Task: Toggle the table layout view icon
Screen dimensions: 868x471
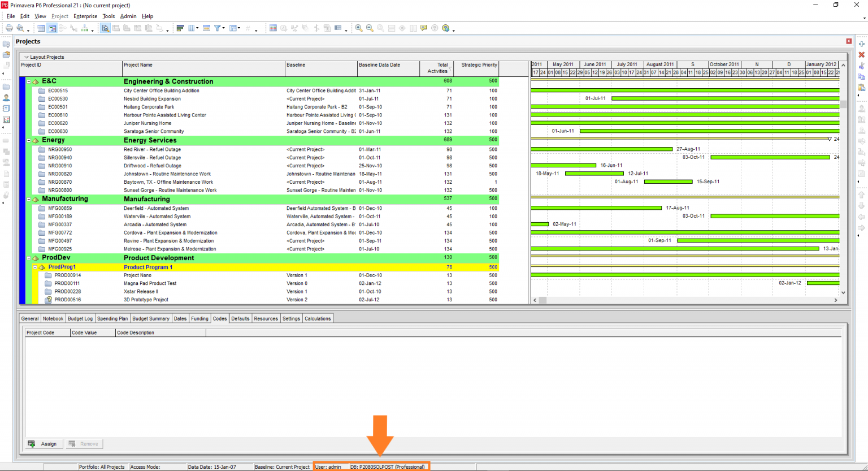Action: 41,28
